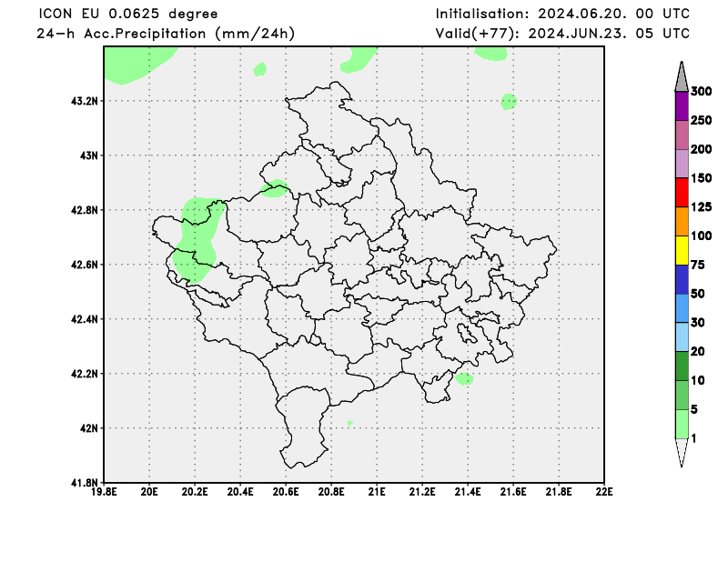Click the yellow 75-100 legend swatch
Screen dimensions: 728x562
coord(682,251)
